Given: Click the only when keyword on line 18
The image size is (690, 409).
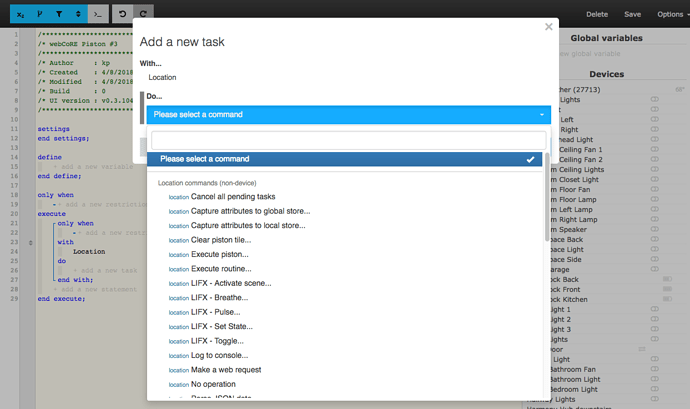Looking at the screenshot, I should click(x=55, y=195).
